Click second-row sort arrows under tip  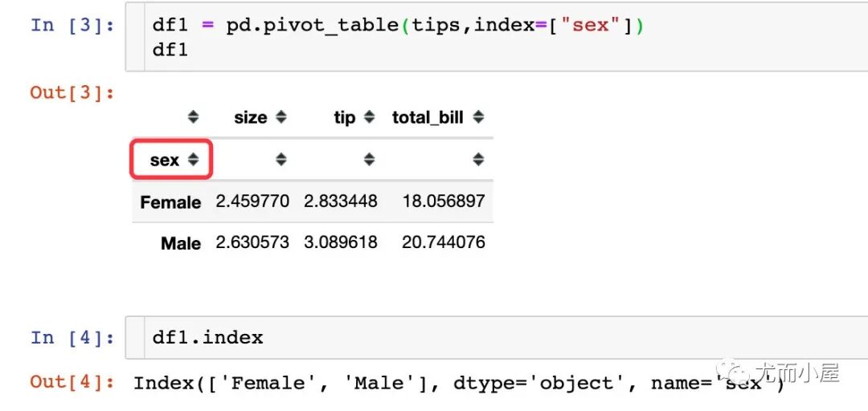tap(369, 160)
